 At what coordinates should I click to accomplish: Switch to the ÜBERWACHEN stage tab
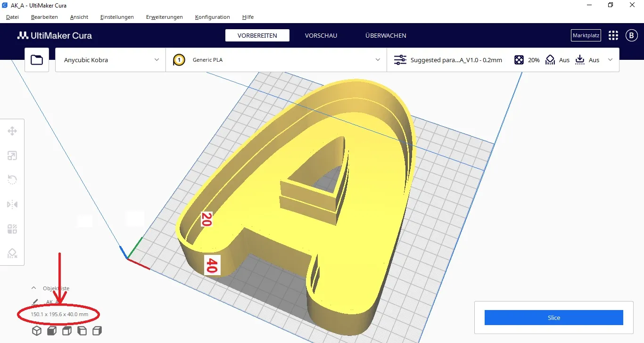pos(386,35)
